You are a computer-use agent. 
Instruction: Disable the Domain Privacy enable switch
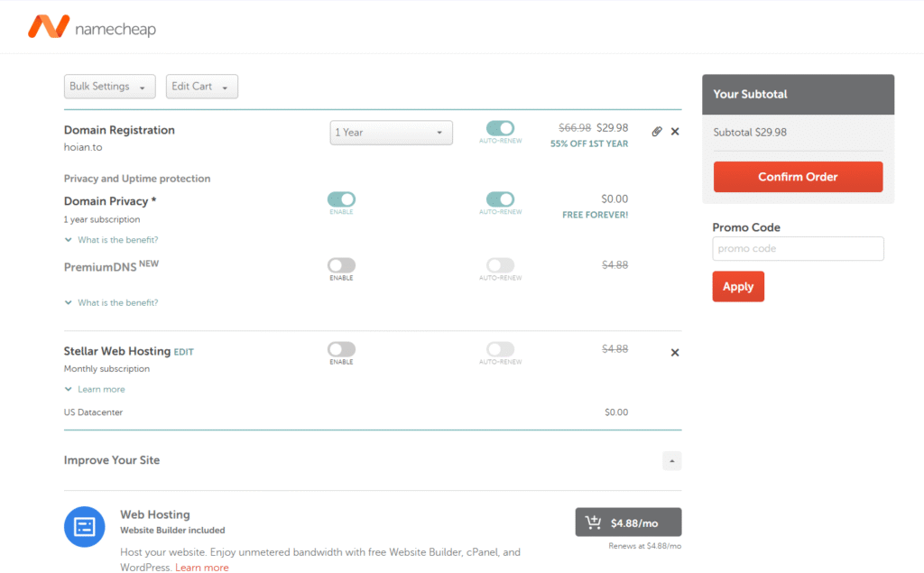point(341,199)
